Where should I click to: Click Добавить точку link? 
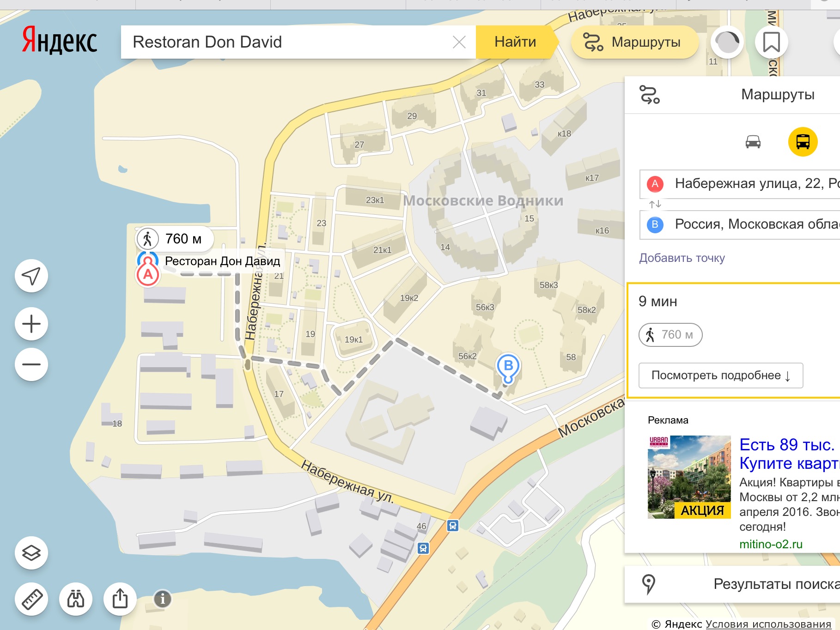coord(682,258)
